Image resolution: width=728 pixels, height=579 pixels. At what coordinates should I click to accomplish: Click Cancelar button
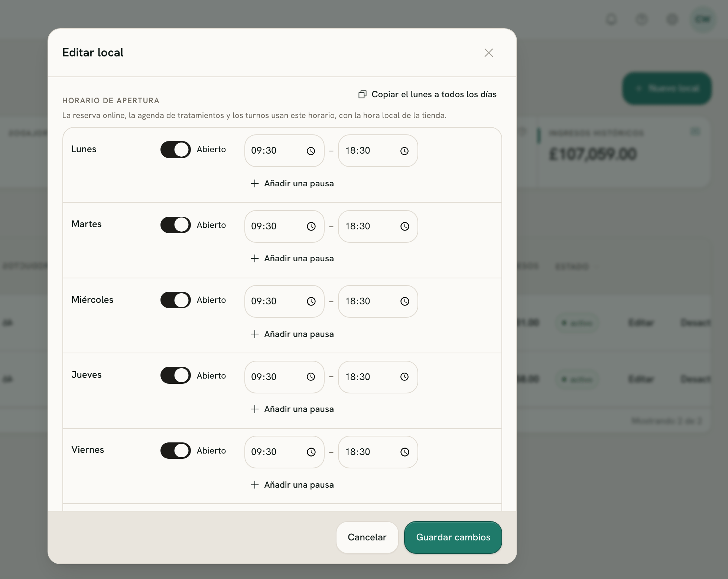coord(367,537)
